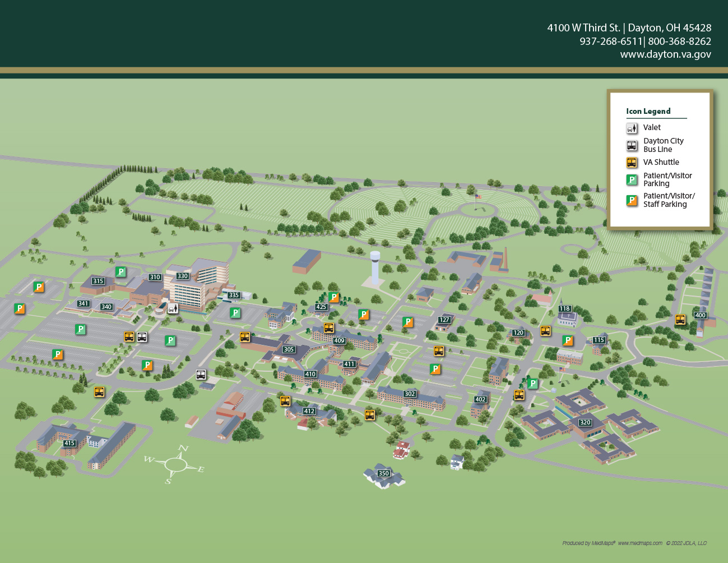Screen dimensions: 728x563
Task: Click the Patient/Visitor/Staff Parking legend icon
Action: [632, 200]
